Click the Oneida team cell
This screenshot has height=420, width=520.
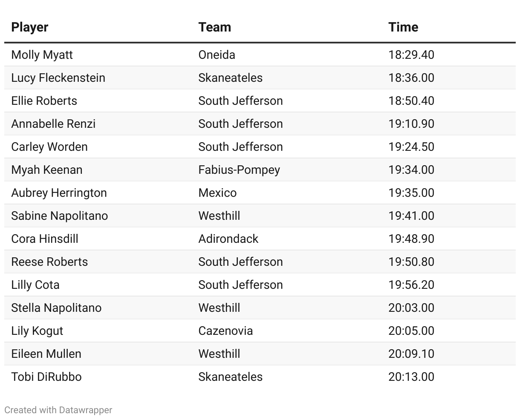click(x=217, y=55)
